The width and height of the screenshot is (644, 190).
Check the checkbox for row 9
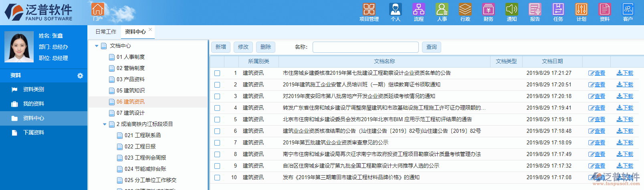[x=217, y=166]
